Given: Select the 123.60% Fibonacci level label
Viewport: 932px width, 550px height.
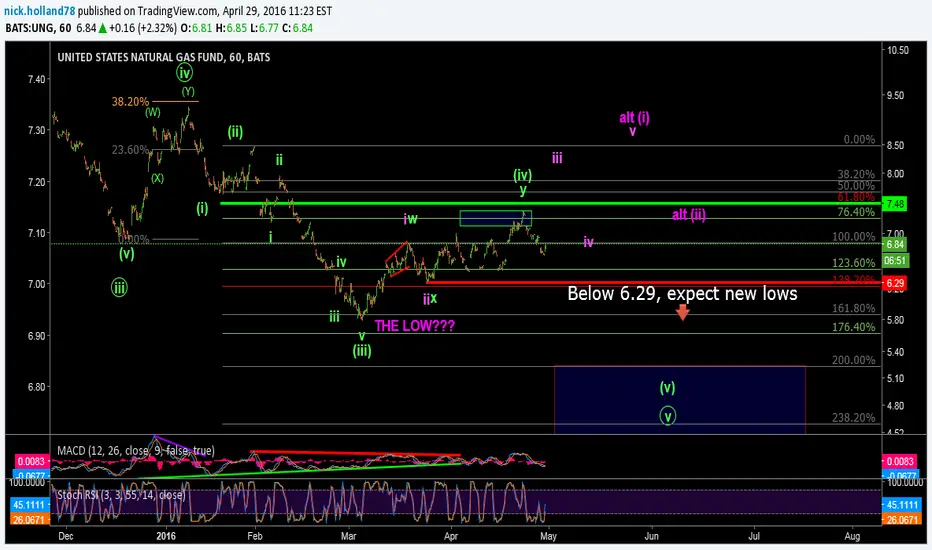Looking at the screenshot, I should tap(854, 263).
